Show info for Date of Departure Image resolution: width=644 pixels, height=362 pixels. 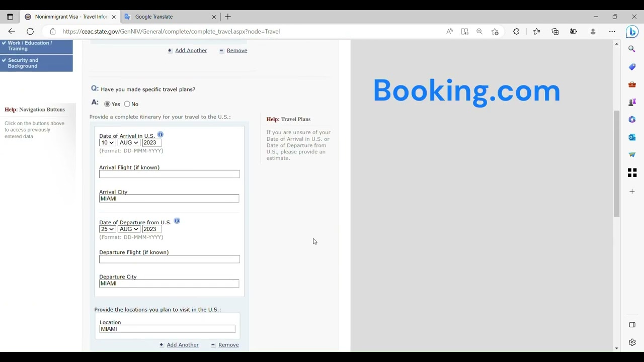coord(177,221)
